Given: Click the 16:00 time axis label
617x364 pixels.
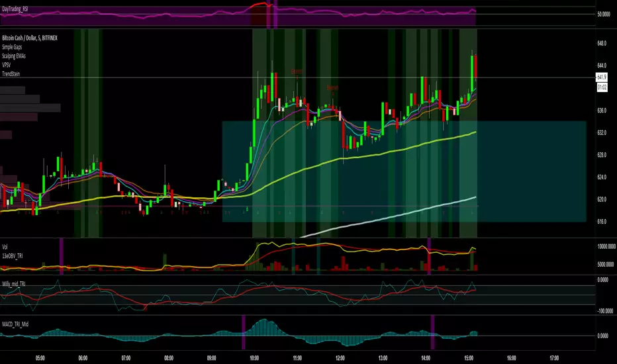Looking at the screenshot, I should pos(511,358).
